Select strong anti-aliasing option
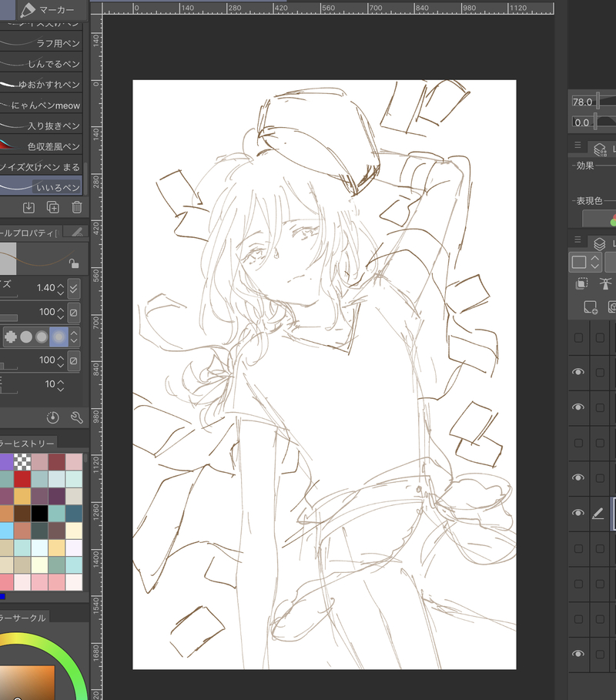This screenshot has width=616, height=700. click(59, 337)
